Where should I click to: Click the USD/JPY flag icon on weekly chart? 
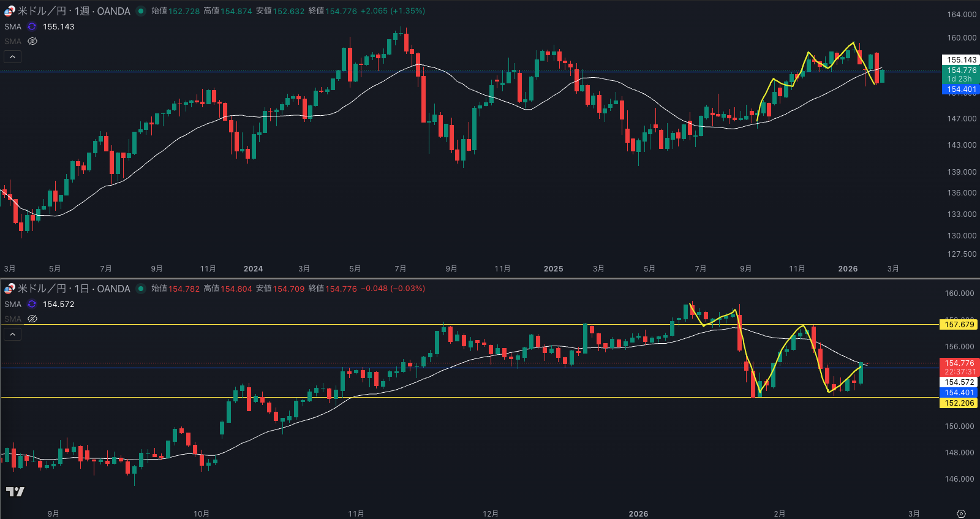[10, 11]
